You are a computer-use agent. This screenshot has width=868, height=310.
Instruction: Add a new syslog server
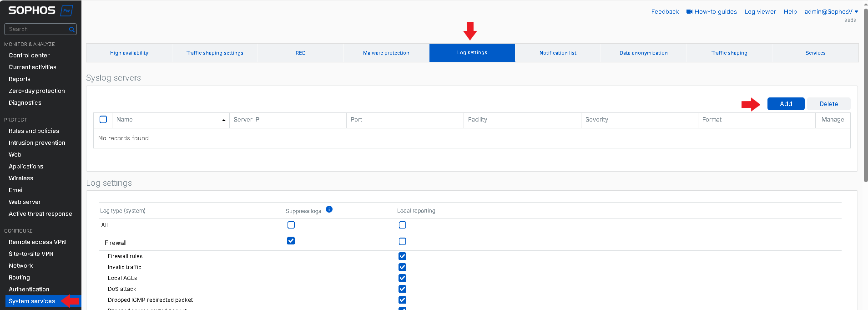point(786,104)
